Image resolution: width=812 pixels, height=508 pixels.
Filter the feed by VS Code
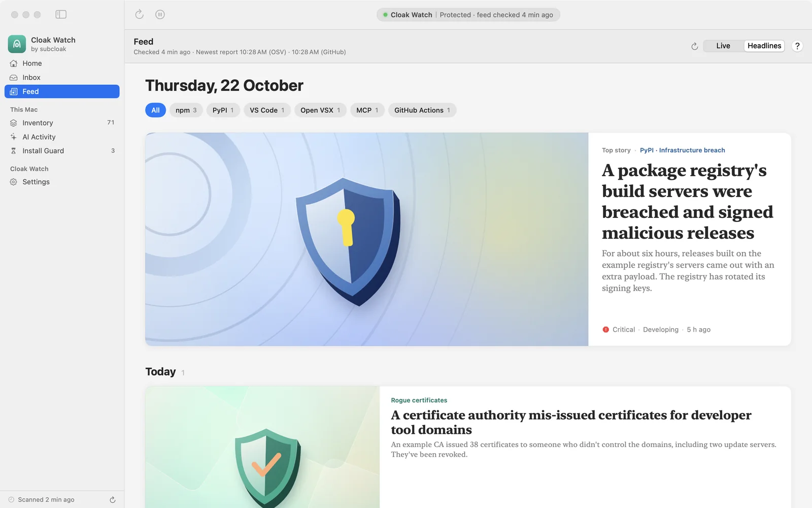pyautogui.click(x=267, y=110)
